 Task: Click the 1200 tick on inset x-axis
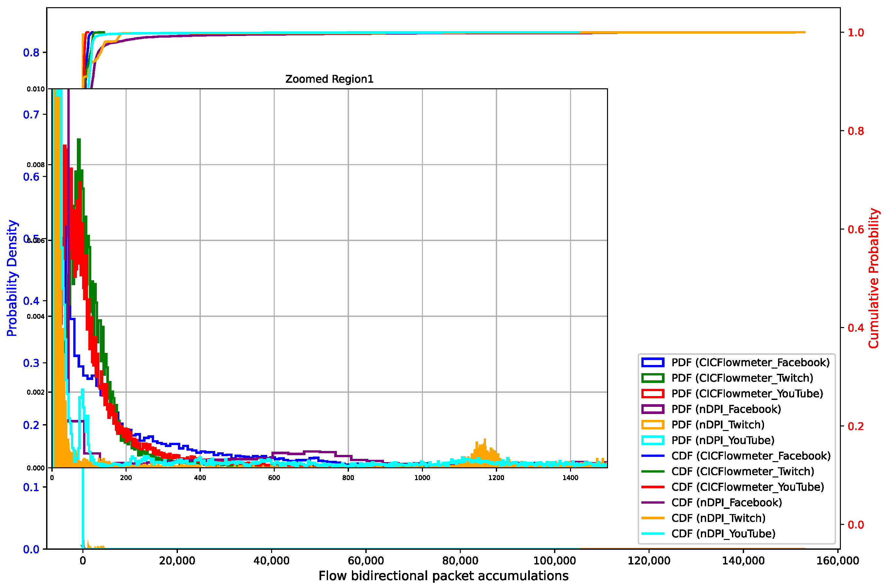(496, 478)
